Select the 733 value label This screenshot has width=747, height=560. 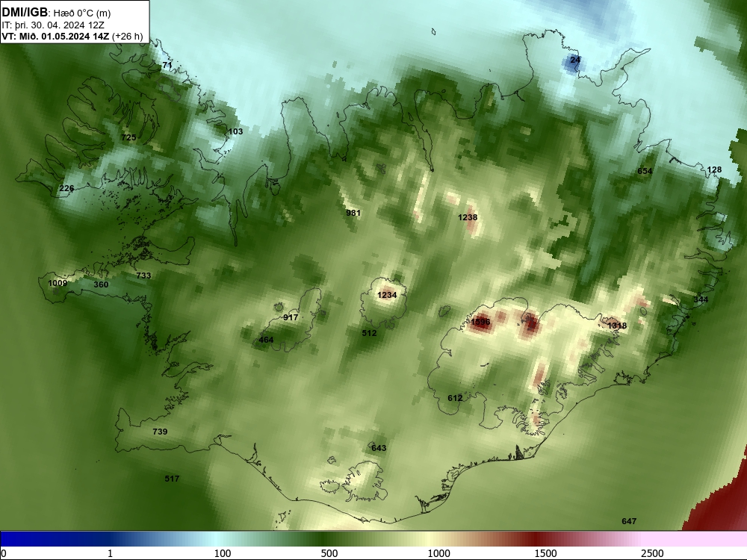[x=143, y=276]
